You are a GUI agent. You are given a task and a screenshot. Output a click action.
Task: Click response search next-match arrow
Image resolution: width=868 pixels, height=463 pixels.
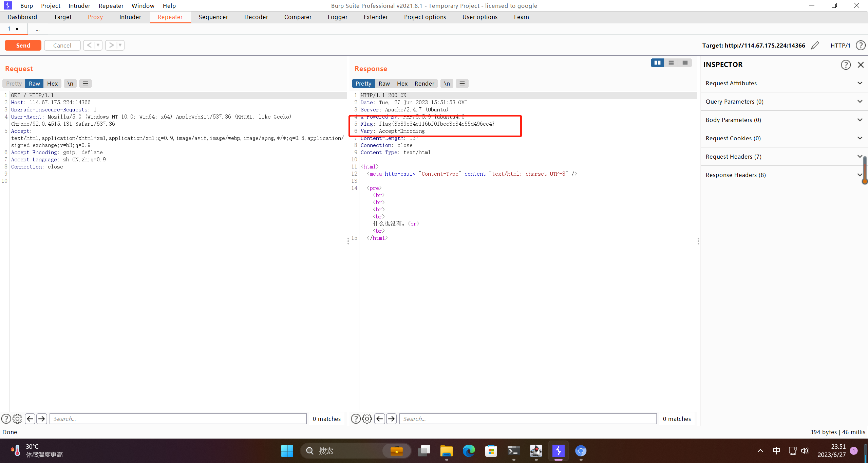pos(391,419)
